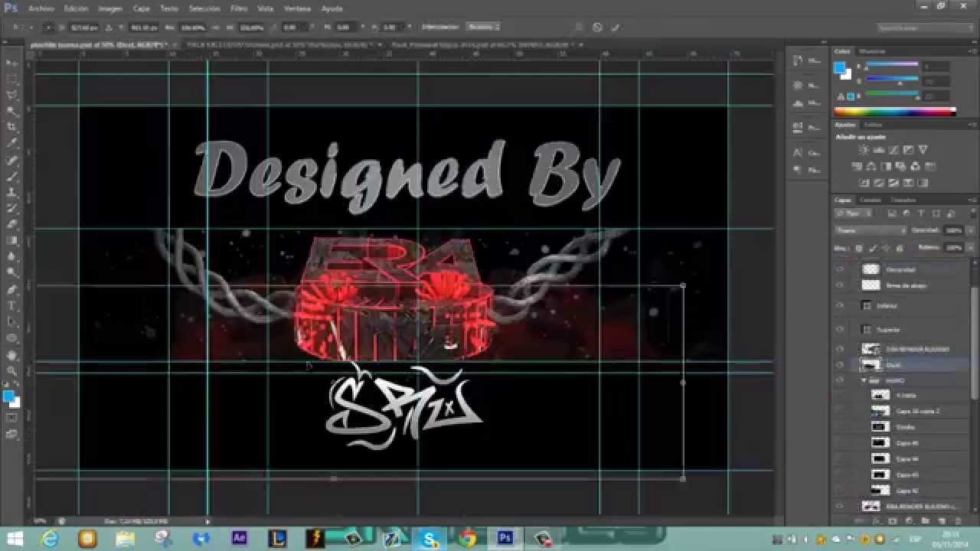Viewport: 980px width, 551px height.
Task: Open the layer blending mode dropdown
Action: point(871,230)
